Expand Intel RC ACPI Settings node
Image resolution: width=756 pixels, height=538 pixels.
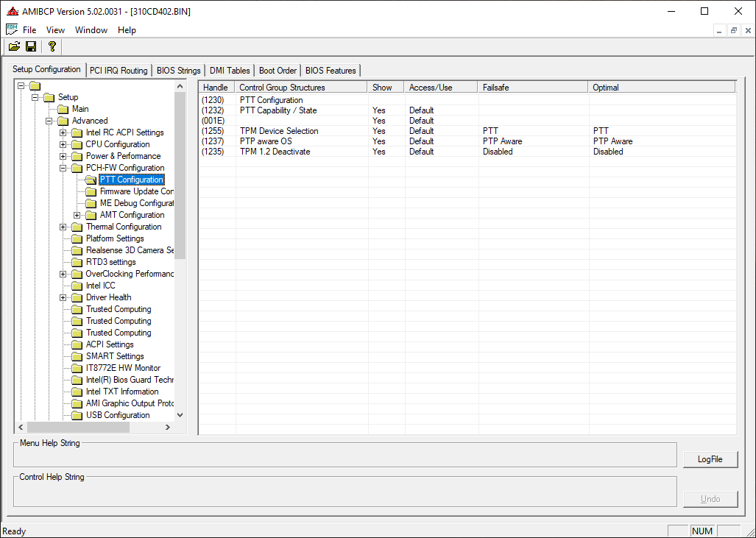coord(63,132)
